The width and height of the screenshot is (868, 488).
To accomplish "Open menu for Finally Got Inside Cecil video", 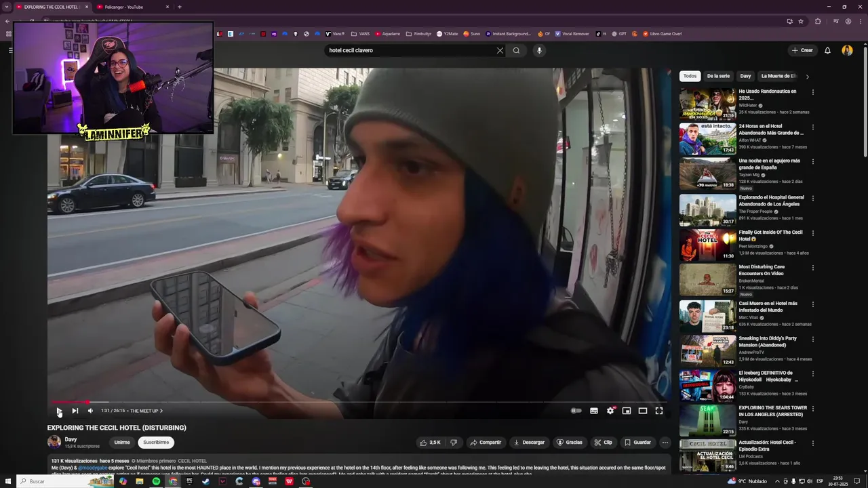I will (x=812, y=233).
